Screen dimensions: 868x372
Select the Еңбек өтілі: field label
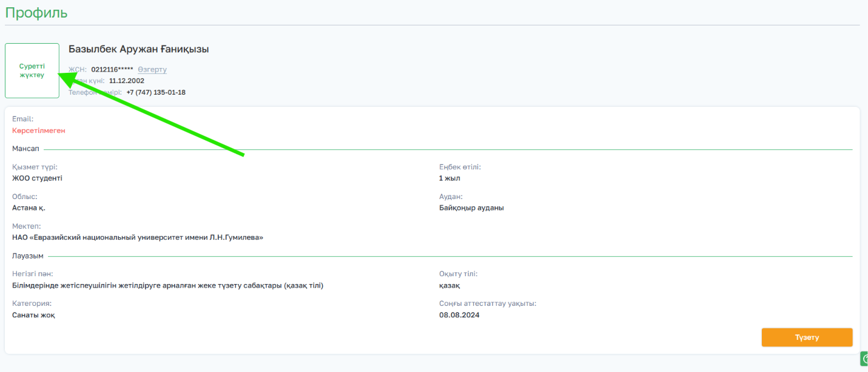tap(460, 166)
